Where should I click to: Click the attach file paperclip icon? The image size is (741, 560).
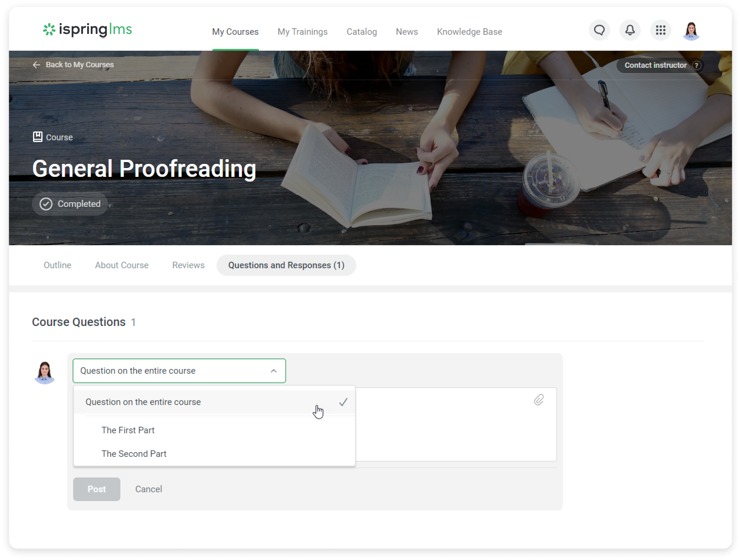click(x=539, y=400)
